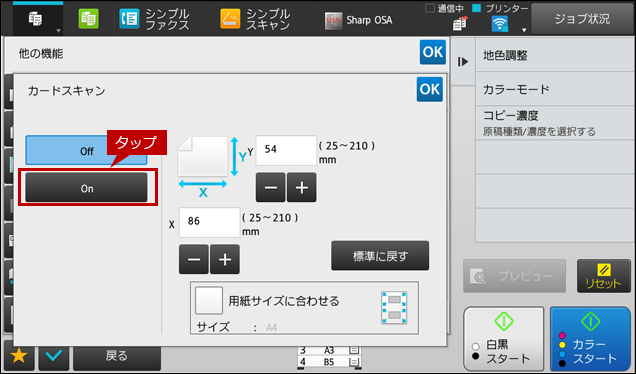Tap the blue checkmark icon
Viewport: 636px width, 374px height.
(x=54, y=356)
